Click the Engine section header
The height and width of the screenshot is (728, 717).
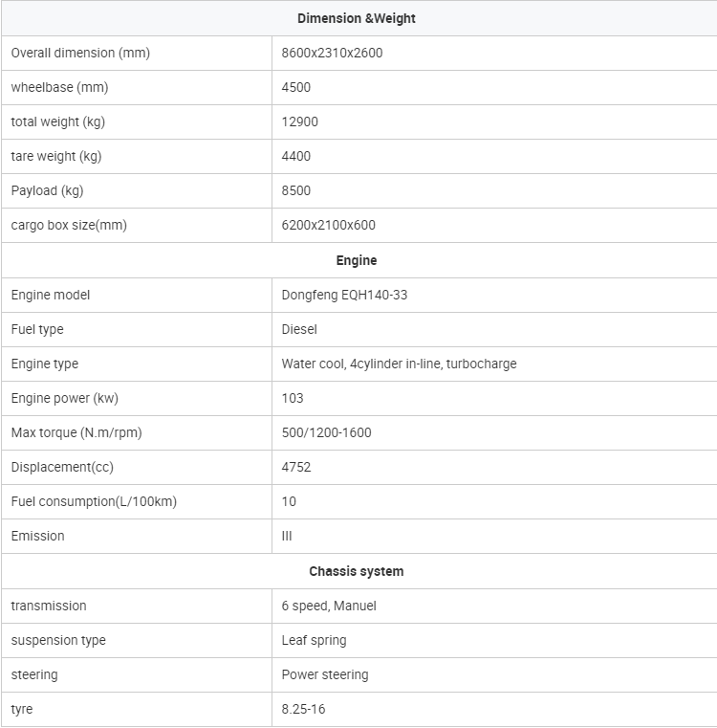(x=357, y=260)
